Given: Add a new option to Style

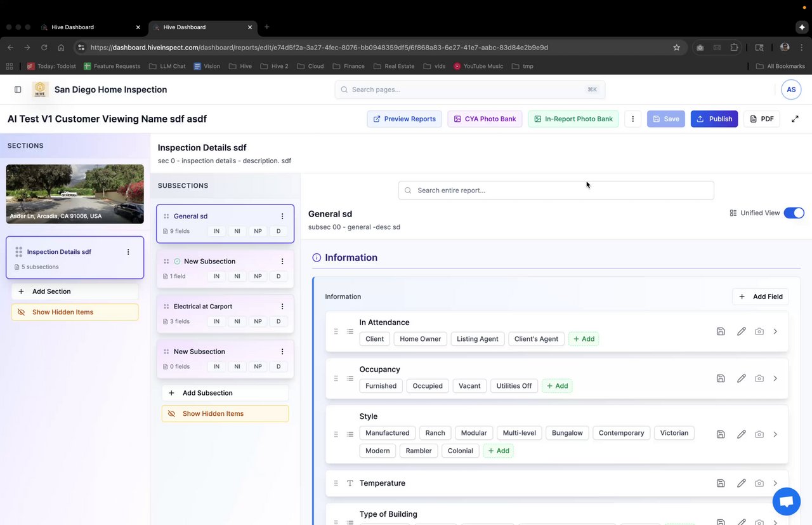Looking at the screenshot, I should click(x=499, y=451).
